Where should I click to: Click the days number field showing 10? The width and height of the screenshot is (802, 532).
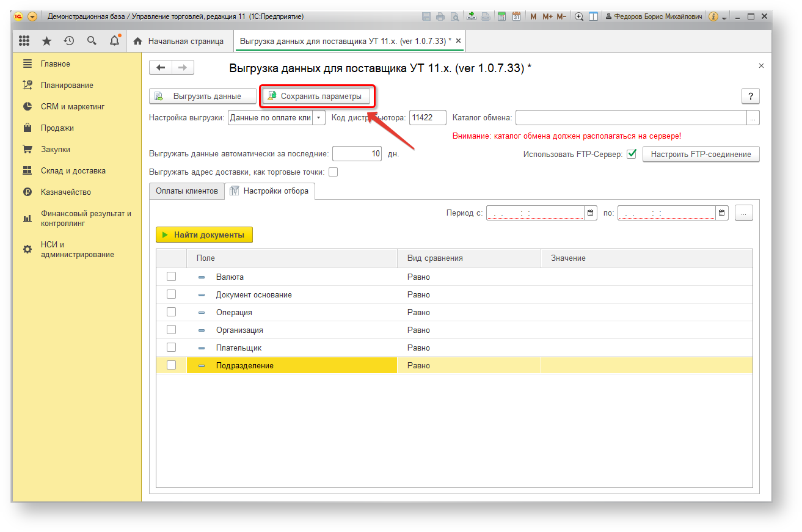(357, 154)
